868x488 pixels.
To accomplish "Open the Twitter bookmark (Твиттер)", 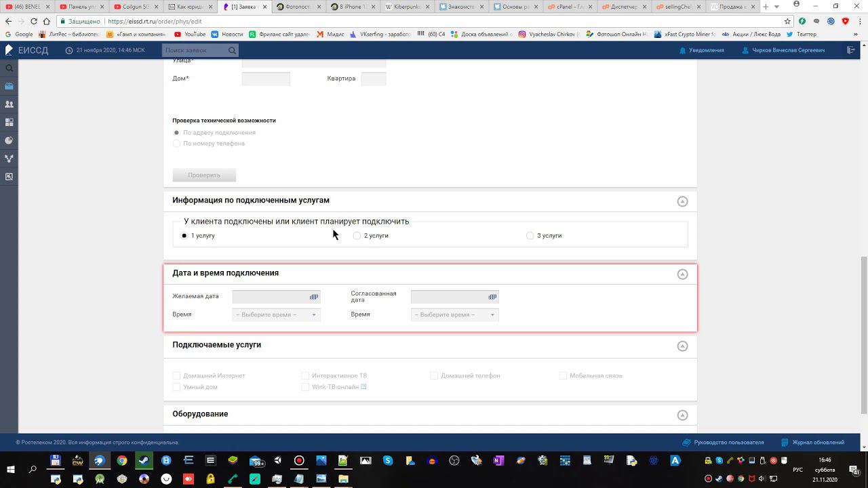I will click(801, 34).
